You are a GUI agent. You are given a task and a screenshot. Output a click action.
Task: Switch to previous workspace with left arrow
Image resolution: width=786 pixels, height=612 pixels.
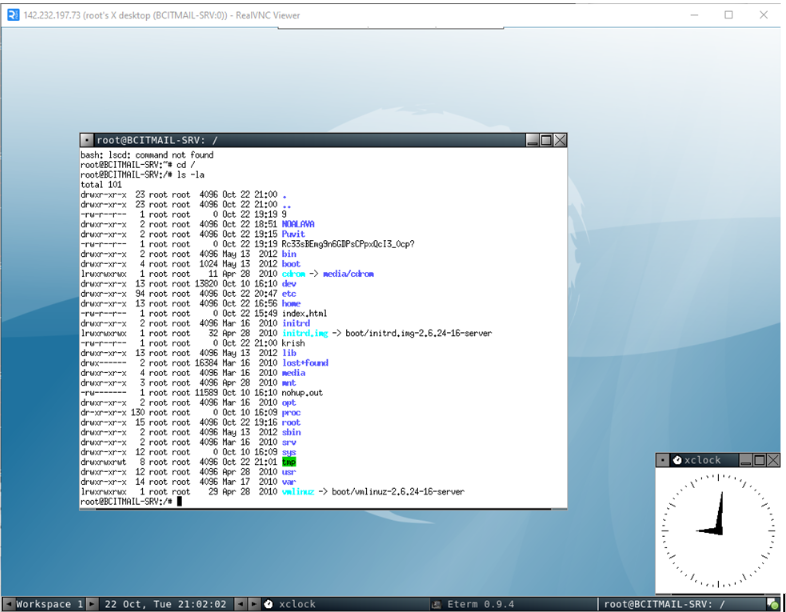(7, 604)
